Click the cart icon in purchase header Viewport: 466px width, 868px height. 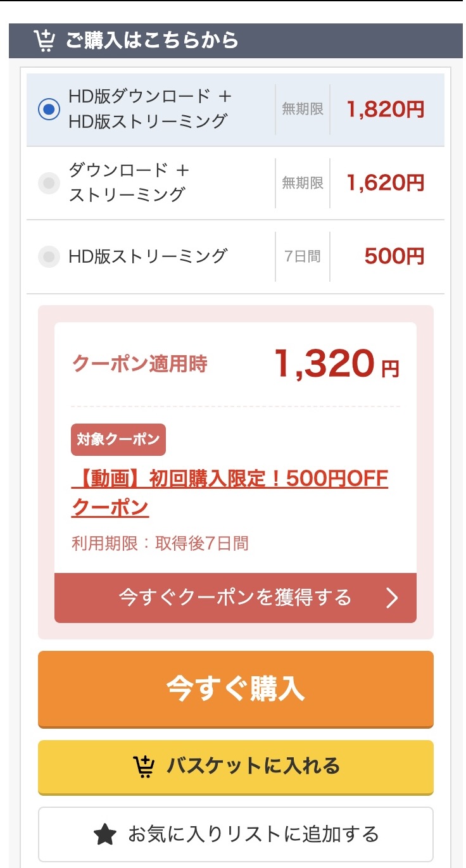44,41
